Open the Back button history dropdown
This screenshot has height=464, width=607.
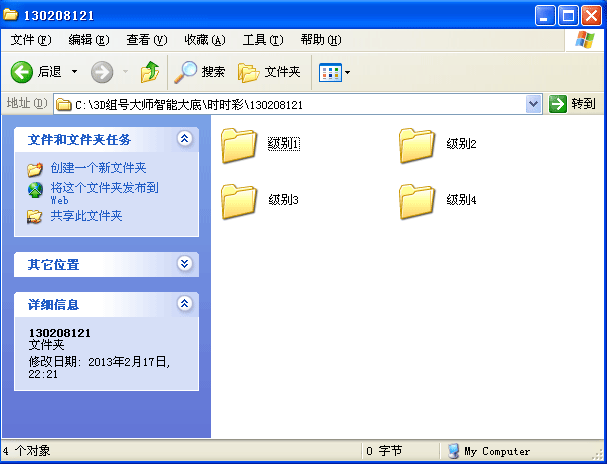tap(74, 72)
